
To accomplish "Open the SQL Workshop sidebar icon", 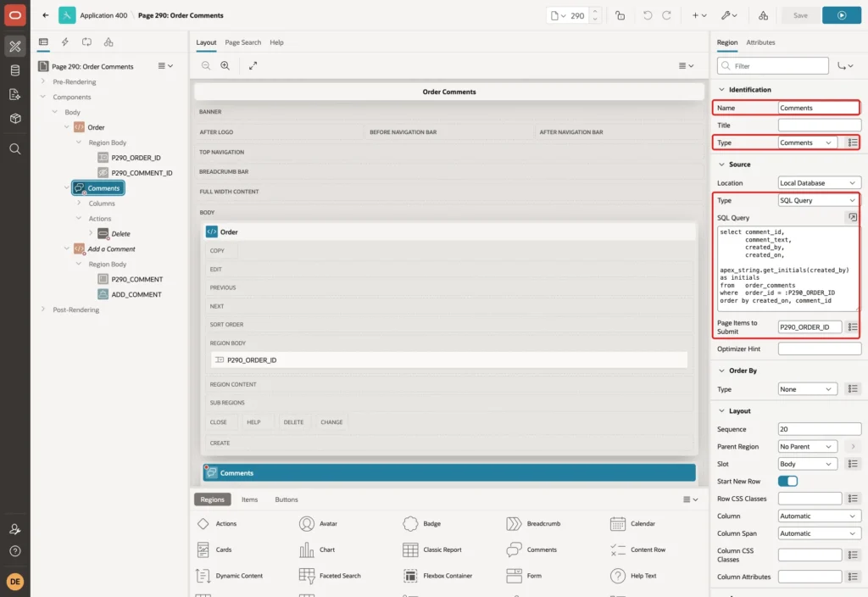I will pyautogui.click(x=15, y=70).
